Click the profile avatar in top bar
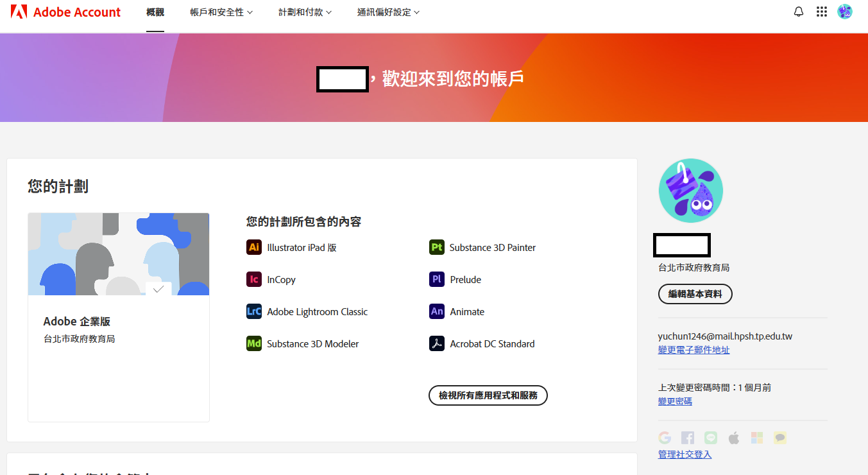Image resolution: width=868 pixels, height=475 pixels. tap(845, 12)
